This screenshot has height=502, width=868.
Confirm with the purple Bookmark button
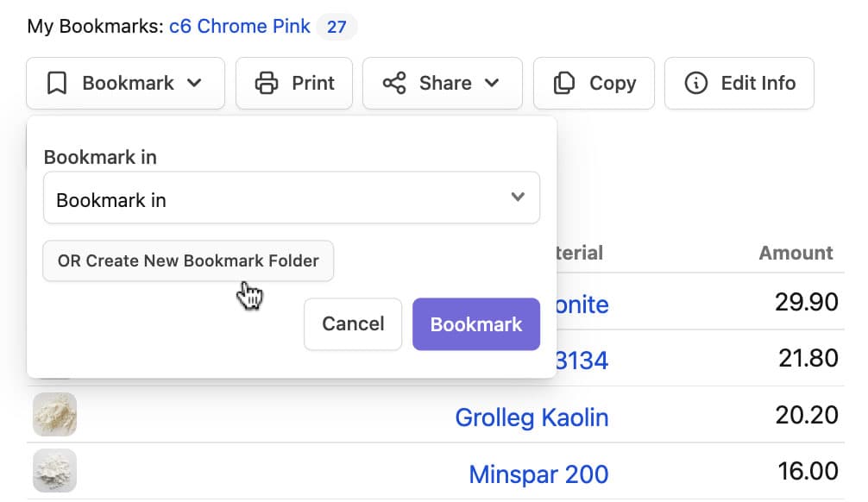click(475, 324)
